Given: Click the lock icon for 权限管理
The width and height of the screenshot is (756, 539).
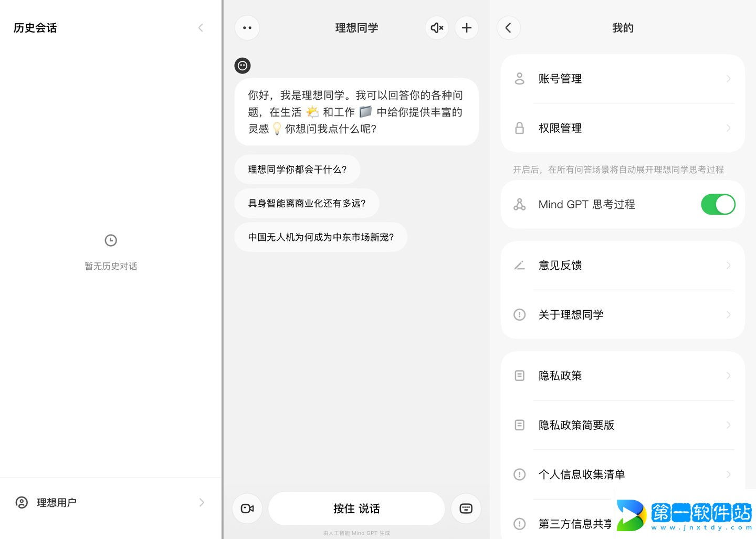Looking at the screenshot, I should pyautogui.click(x=519, y=128).
